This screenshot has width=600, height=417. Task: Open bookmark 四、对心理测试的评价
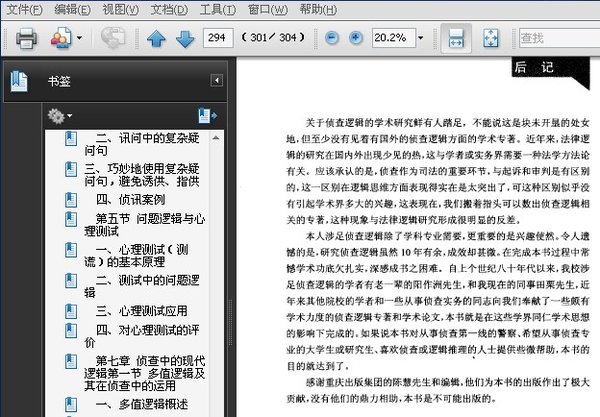click(x=142, y=336)
